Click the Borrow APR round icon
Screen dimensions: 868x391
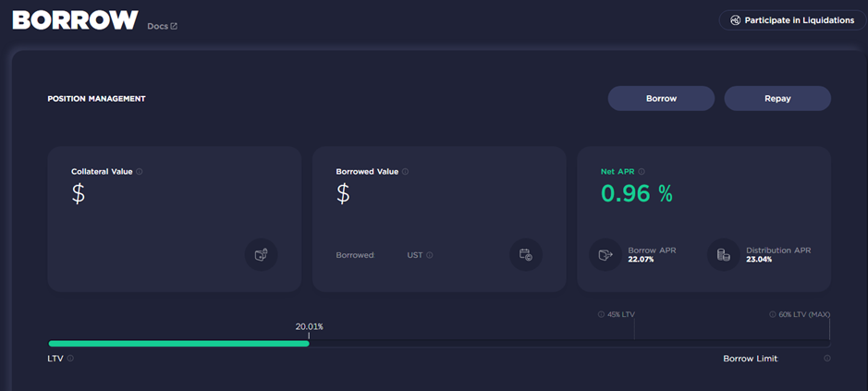click(605, 255)
